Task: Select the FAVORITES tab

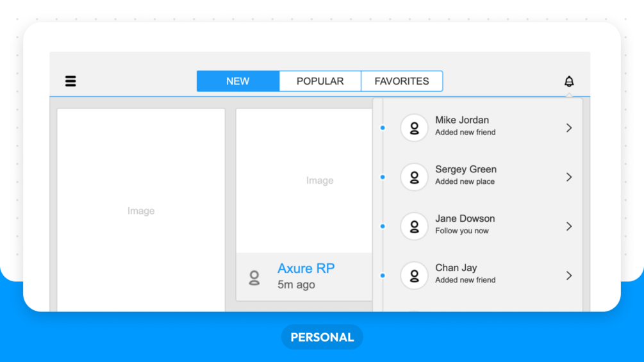Action: coord(402,81)
